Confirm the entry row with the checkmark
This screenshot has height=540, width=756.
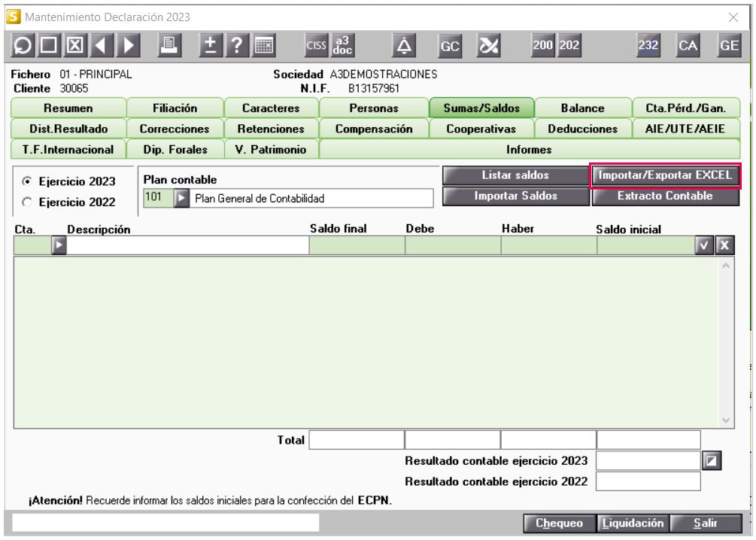click(704, 245)
